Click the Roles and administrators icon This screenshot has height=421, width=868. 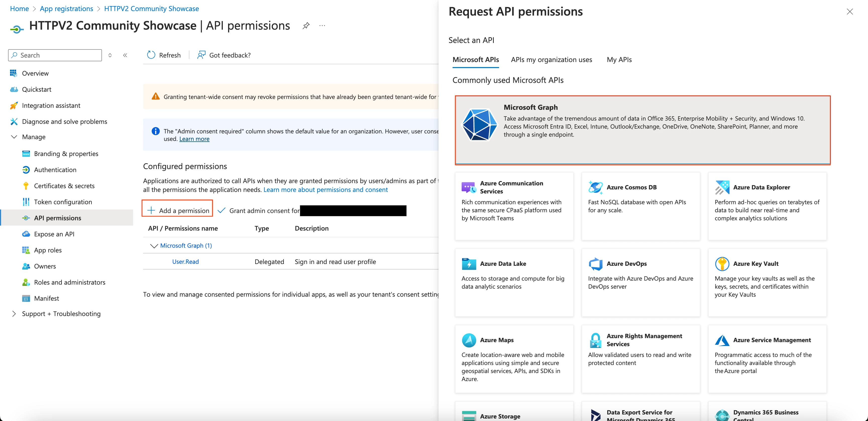(26, 282)
